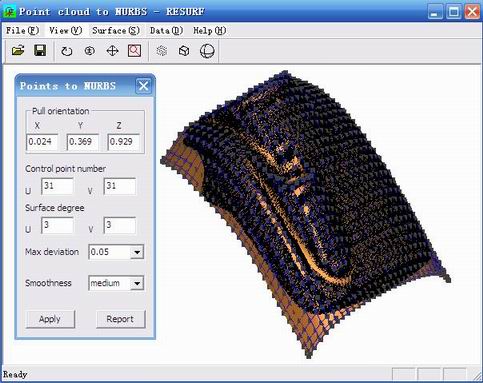The width and height of the screenshot is (483, 383).
Task: Select the Pan (cross arrows) tool
Action: point(112,51)
